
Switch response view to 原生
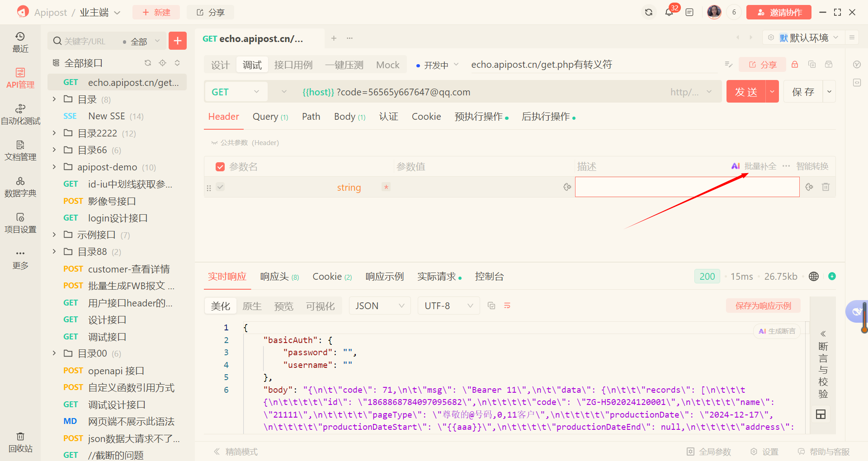(252, 306)
